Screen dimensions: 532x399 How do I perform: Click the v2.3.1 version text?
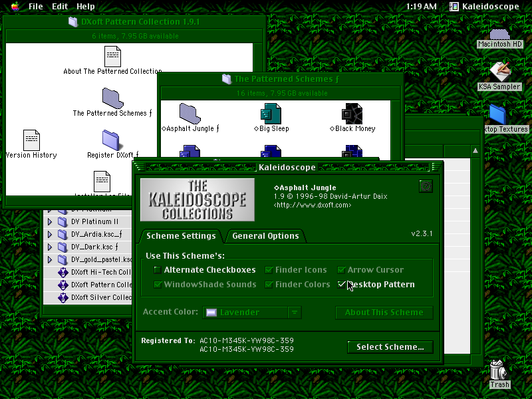[x=422, y=234]
